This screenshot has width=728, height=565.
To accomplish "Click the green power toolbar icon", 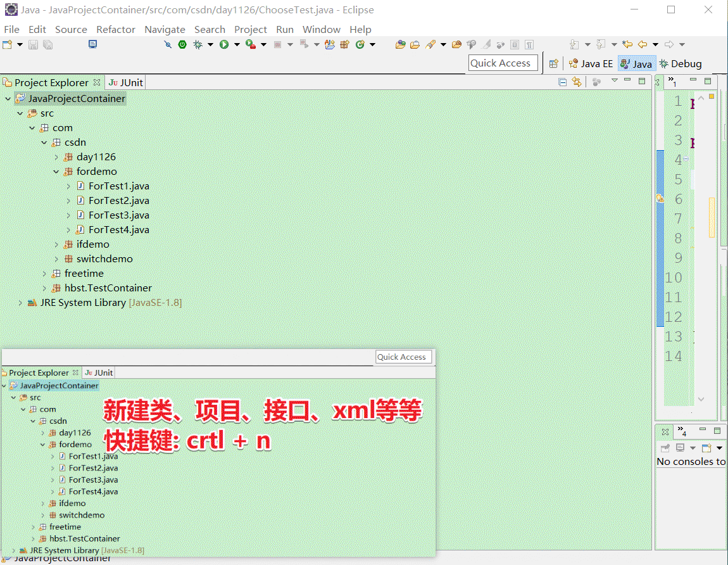I will (182, 44).
